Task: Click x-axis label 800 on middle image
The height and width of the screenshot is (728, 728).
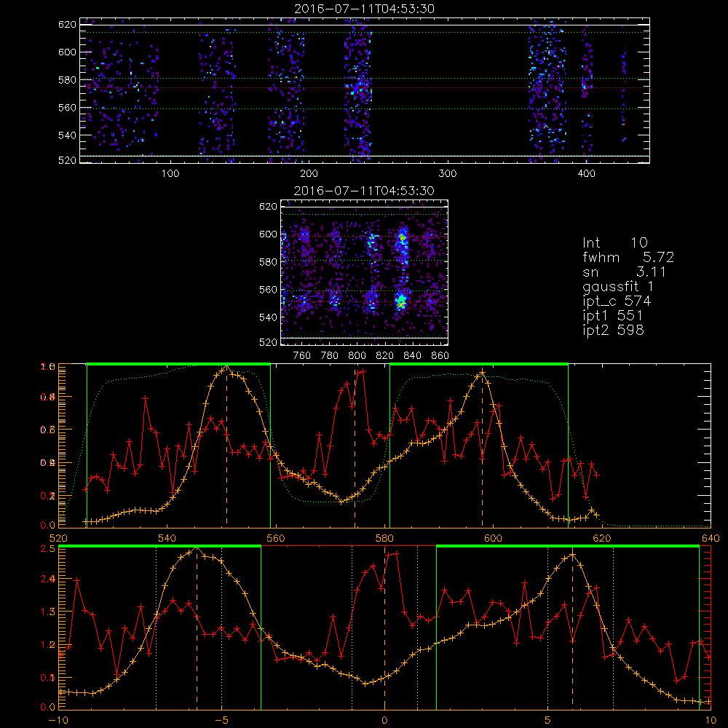Action: click(357, 356)
